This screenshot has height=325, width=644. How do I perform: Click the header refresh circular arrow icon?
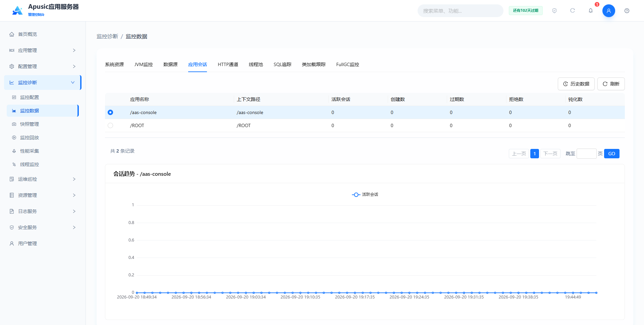pos(573,11)
